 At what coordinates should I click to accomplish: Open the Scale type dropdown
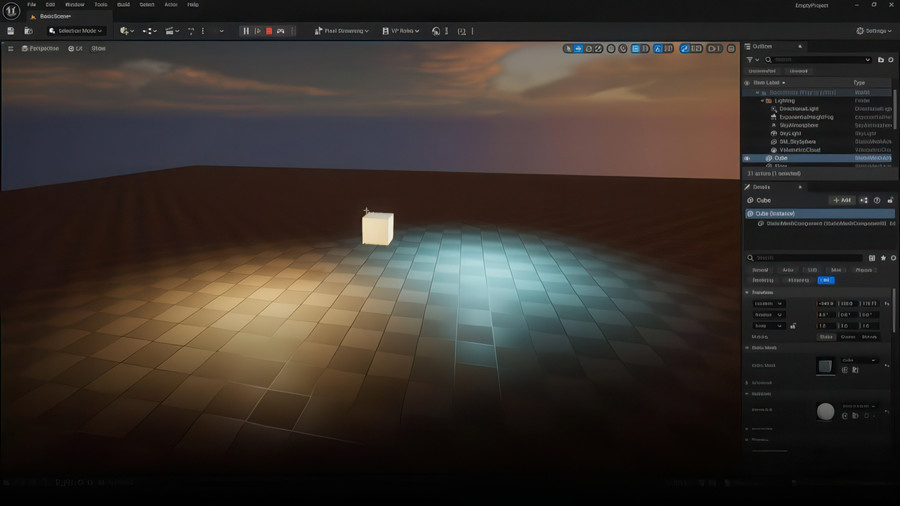coord(769,326)
